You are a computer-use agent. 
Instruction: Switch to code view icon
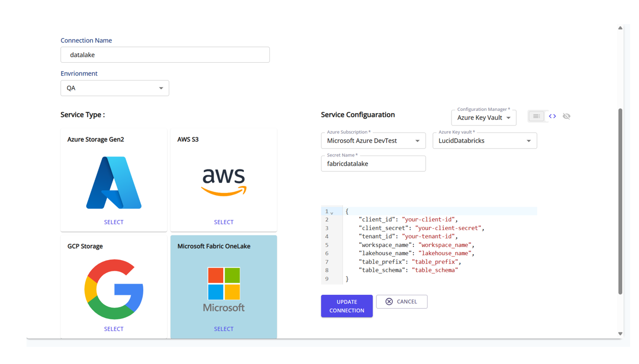552,116
